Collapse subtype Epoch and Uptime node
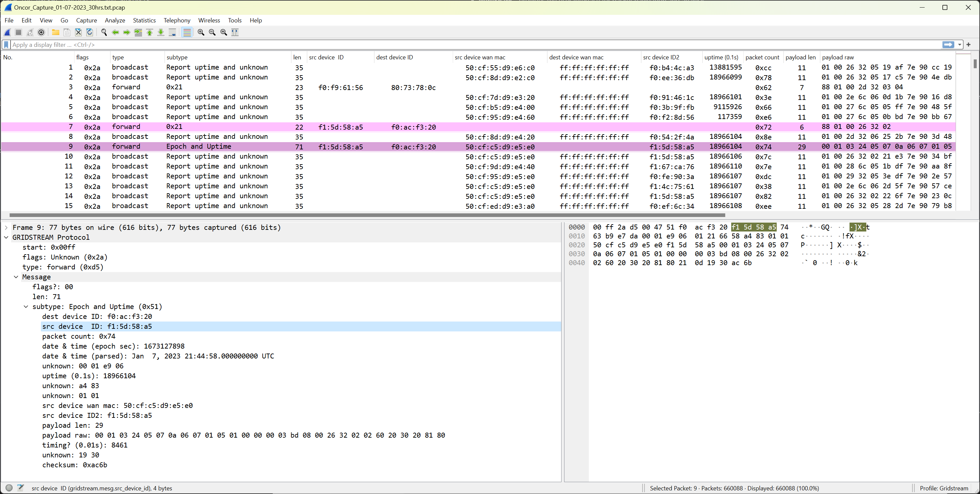The image size is (980, 494). click(x=26, y=306)
